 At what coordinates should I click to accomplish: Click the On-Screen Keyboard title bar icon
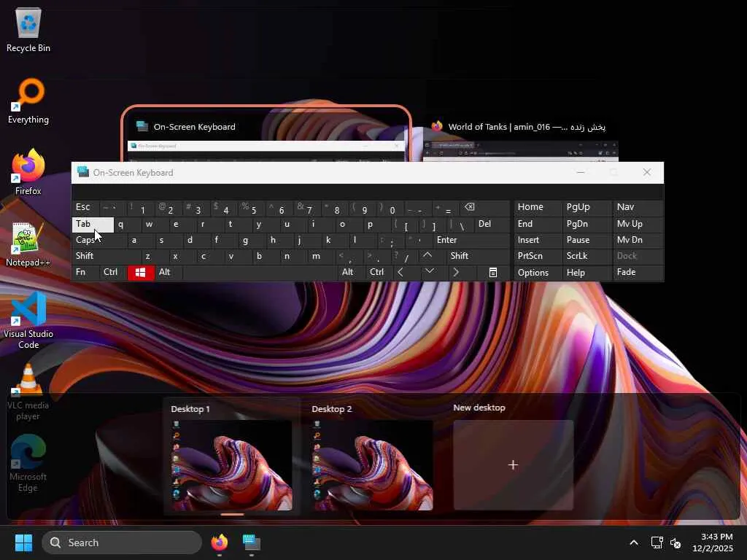pos(83,172)
